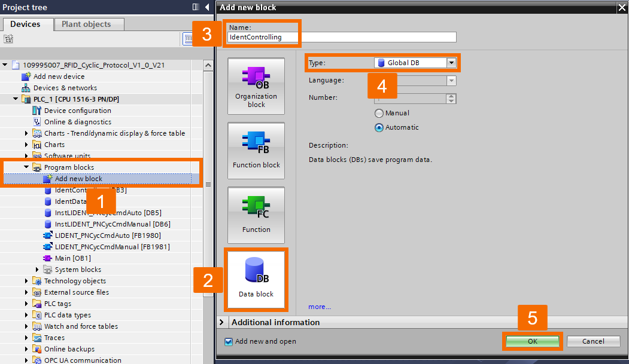Viewport: 629px width, 364px height.
Task: Click the Devices & networks icon
Action: (x=26, y=88)
